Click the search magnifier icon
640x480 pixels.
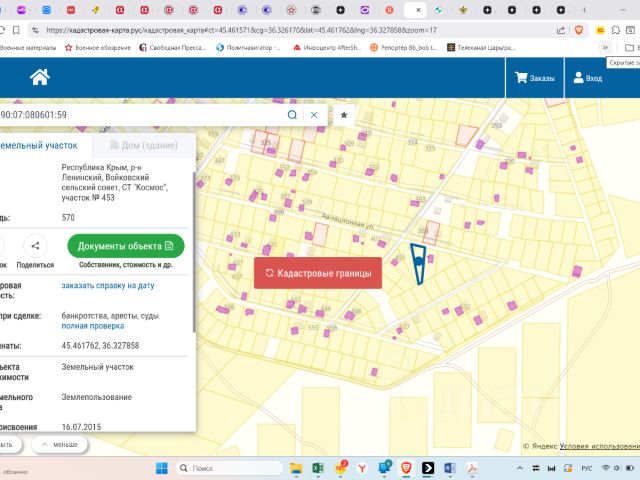click(293, 115)
